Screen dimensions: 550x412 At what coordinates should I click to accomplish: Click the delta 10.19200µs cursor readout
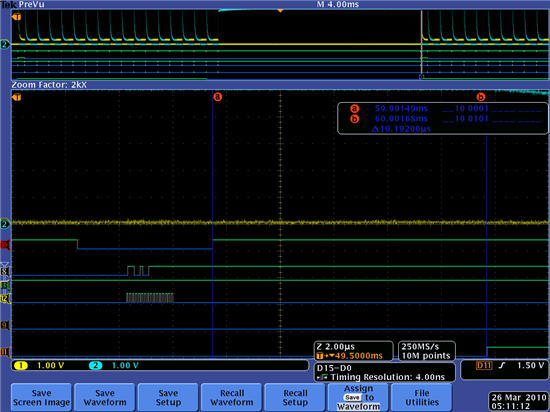pyautogui.click(x=401, y=129)
